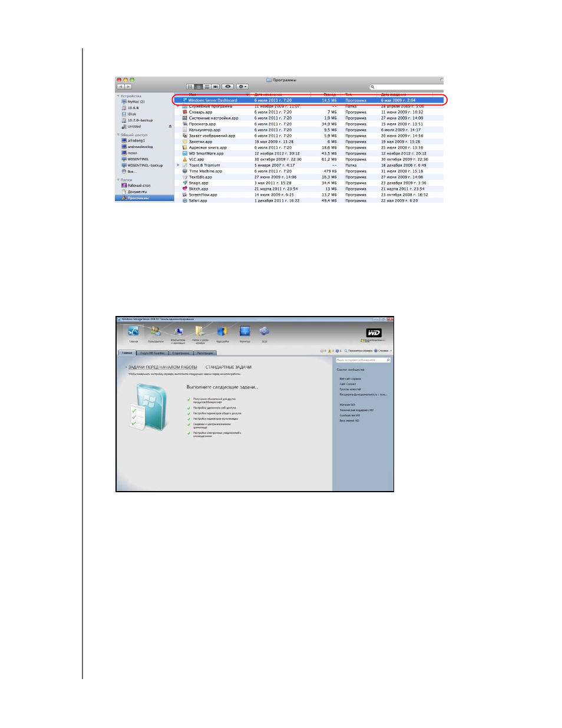Open the Магазин WD link
This screenshot has width=562, height=728.
(x=348, y=405)
